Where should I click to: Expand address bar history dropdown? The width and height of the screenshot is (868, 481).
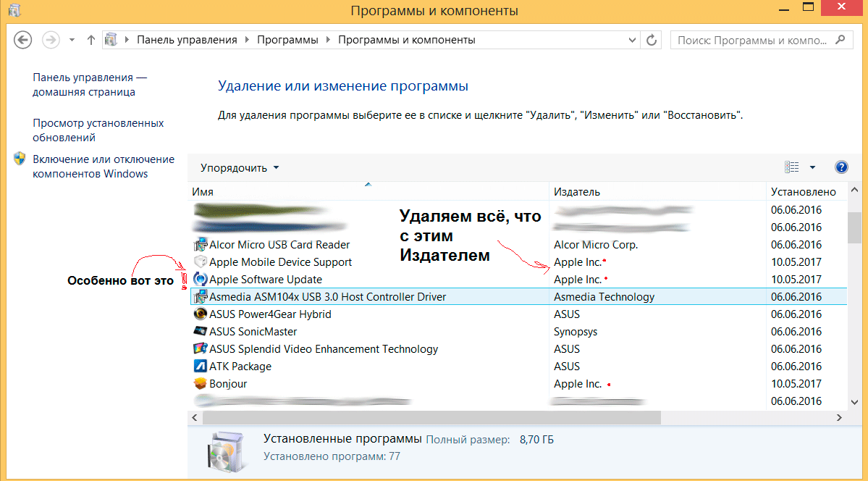[632, 40]
